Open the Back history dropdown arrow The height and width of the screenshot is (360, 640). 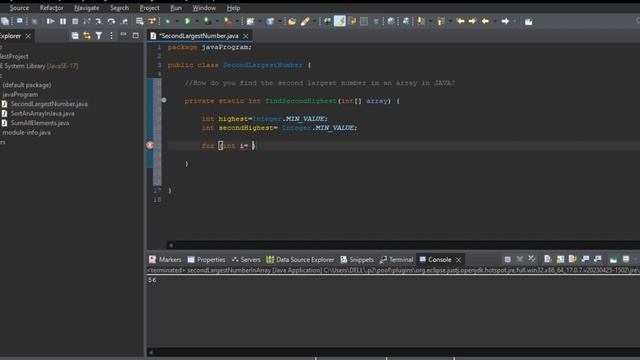coord(494,21)
